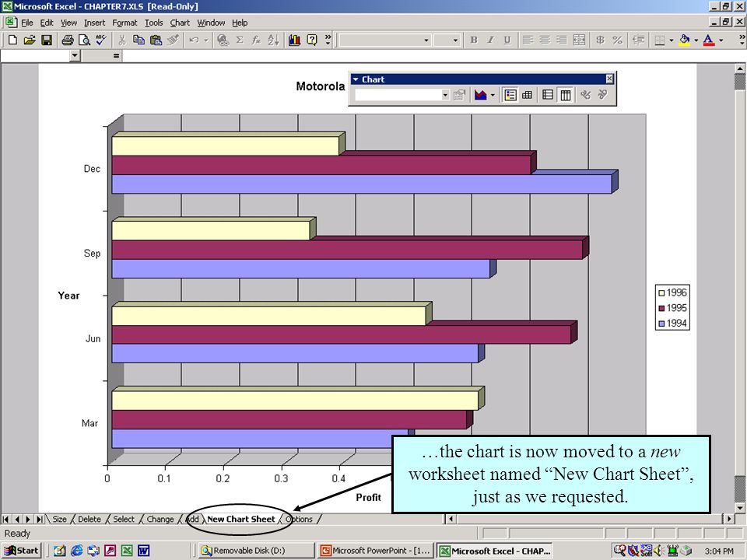747x560 pixels.
Task: Click the Decrease Indent icon
Action: tap(638, 40)
